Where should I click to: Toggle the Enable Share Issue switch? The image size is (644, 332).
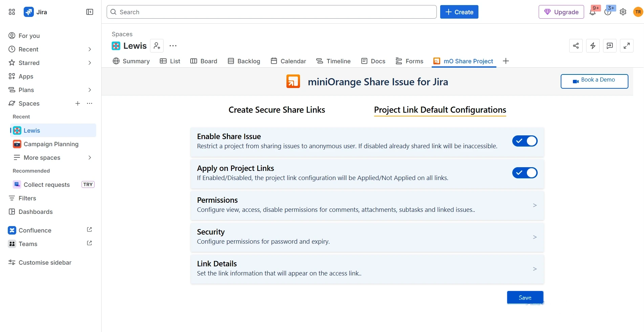525,141
